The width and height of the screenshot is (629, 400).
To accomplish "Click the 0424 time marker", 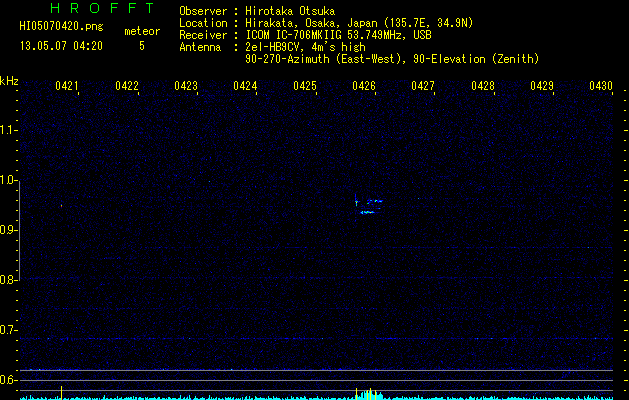I will click(245, 86).
